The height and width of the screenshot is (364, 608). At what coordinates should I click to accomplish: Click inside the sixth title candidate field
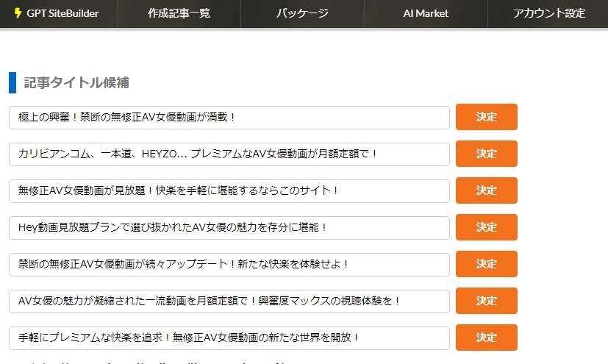coord(229,301)
